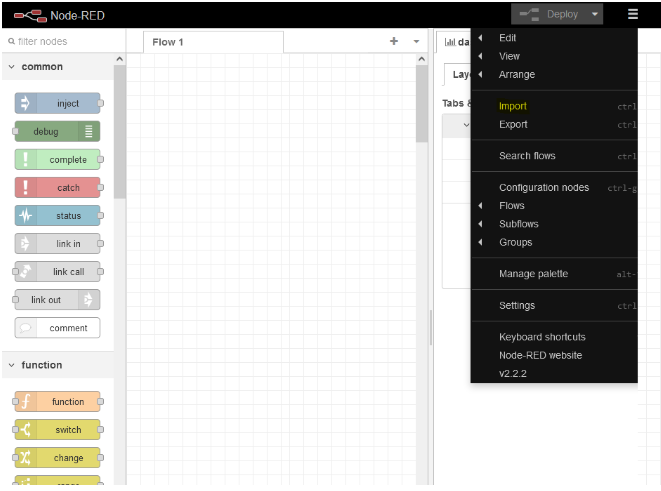Viewport: 661px width, 491px height.
Task: Open Settings from the menu
Action: 554,306
